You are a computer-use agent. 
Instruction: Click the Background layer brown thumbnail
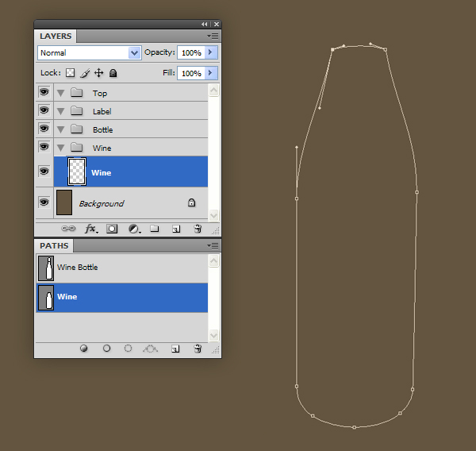(64, 202)
